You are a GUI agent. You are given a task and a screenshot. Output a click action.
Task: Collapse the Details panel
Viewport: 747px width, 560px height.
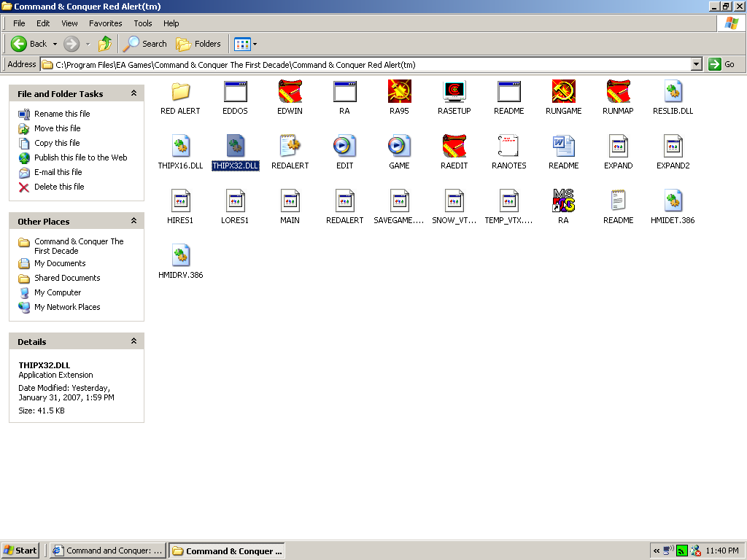133,341
